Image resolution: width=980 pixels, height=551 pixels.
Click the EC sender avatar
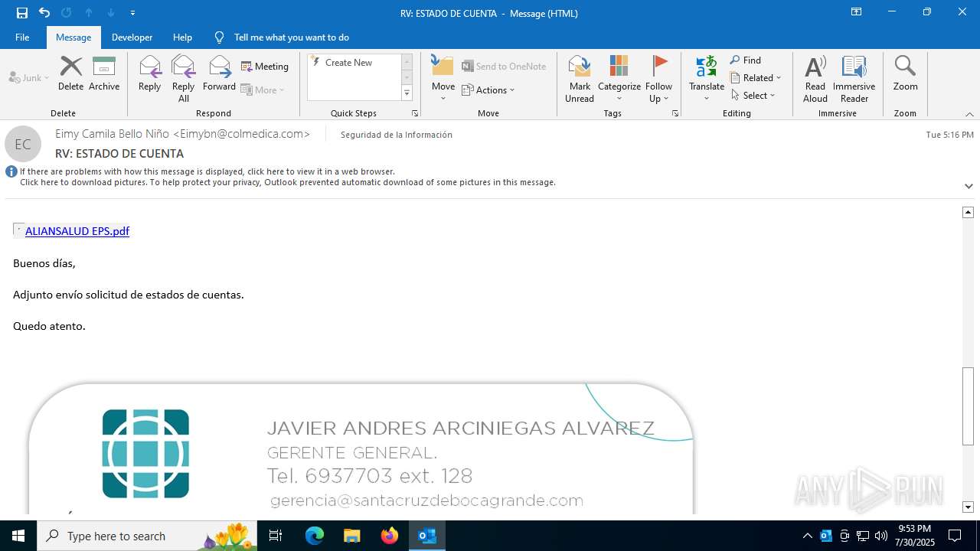click(23, 144)
